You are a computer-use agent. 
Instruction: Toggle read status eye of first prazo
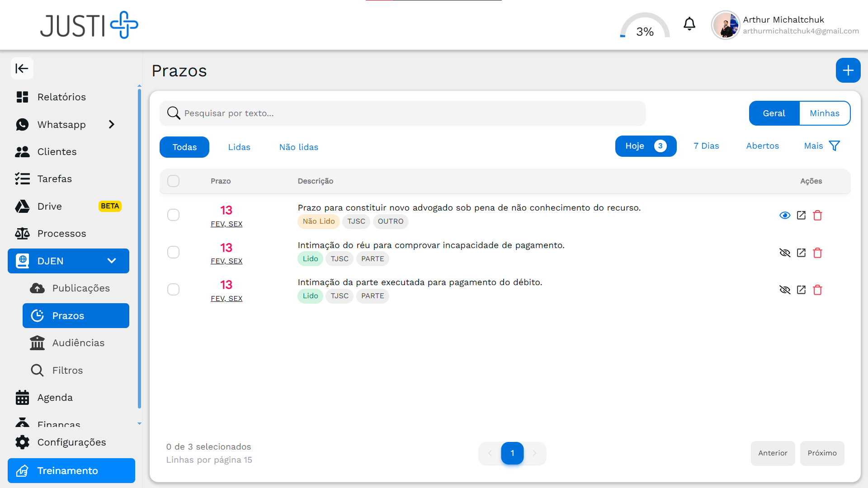(x=785, y=216)
